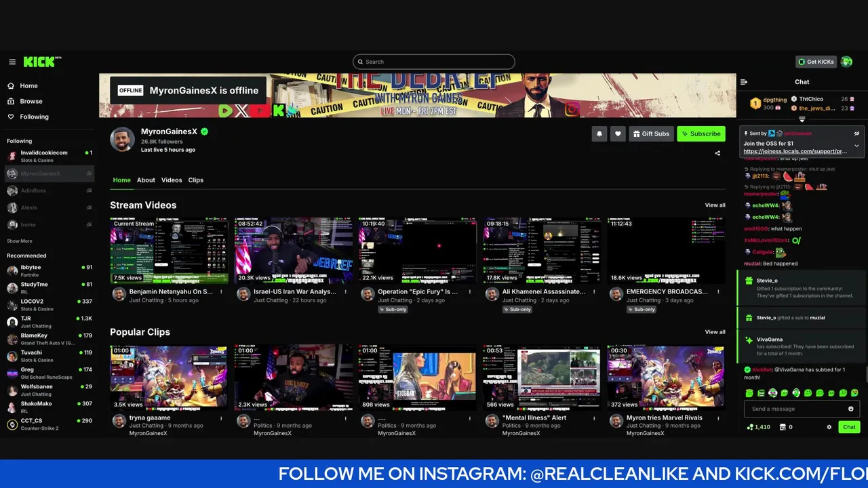Open the emoji picker in message box
Viewport: 868px width, 488px height.
(851, 409)
